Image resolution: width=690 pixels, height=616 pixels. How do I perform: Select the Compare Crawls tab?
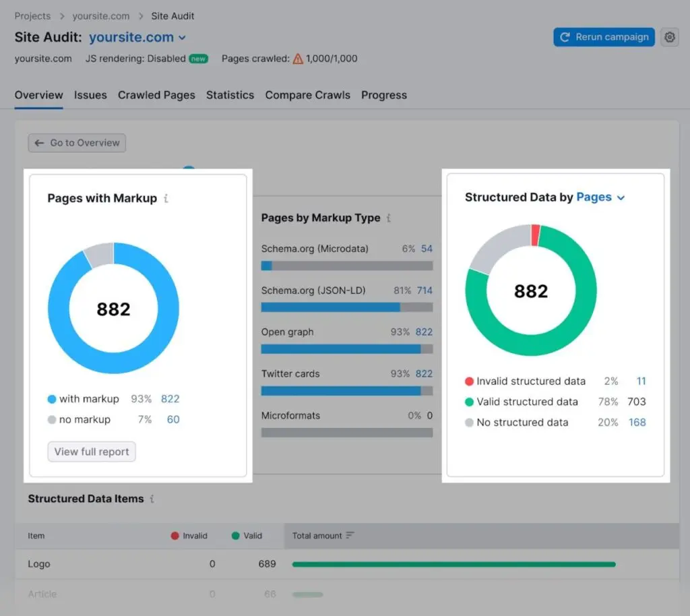(x=307, y=95)
